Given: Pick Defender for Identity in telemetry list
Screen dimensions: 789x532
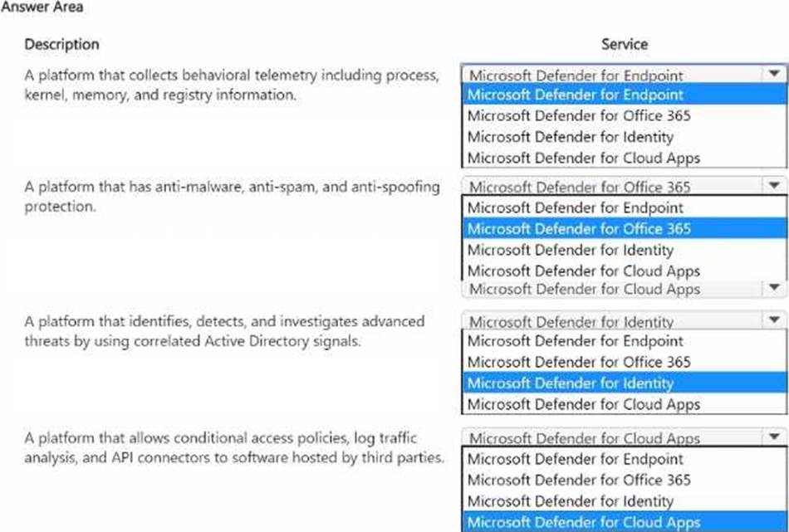Looking at the screenshot, I should click(570, 137).
